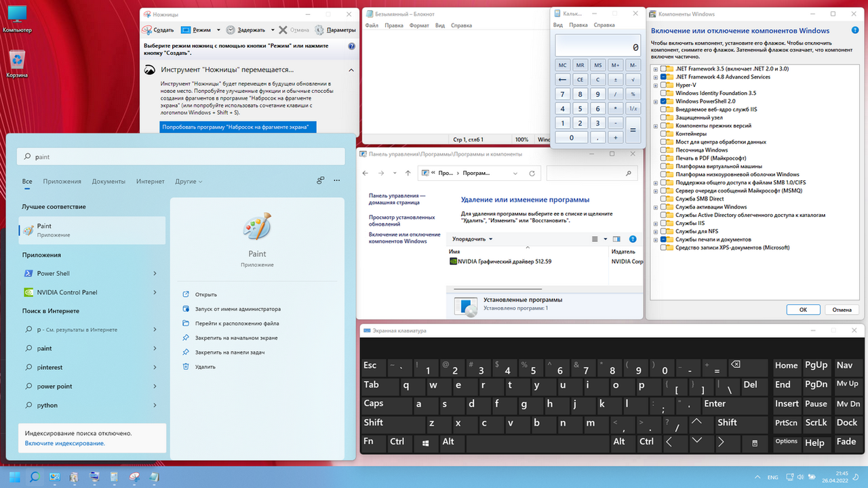Screen dimensions: 868x488
Task: Expand Службы для NFS tree node
Action: pos(655,232)
